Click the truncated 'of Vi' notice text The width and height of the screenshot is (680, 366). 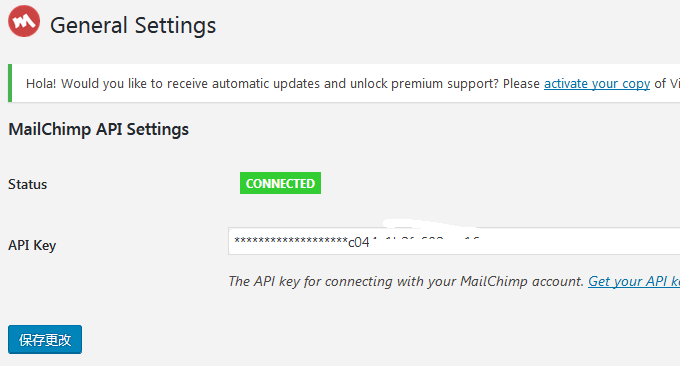[x=667, y=83]
